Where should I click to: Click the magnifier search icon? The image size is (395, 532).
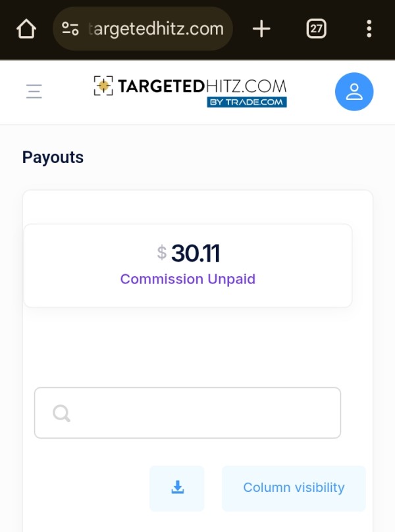pos(61,413)
